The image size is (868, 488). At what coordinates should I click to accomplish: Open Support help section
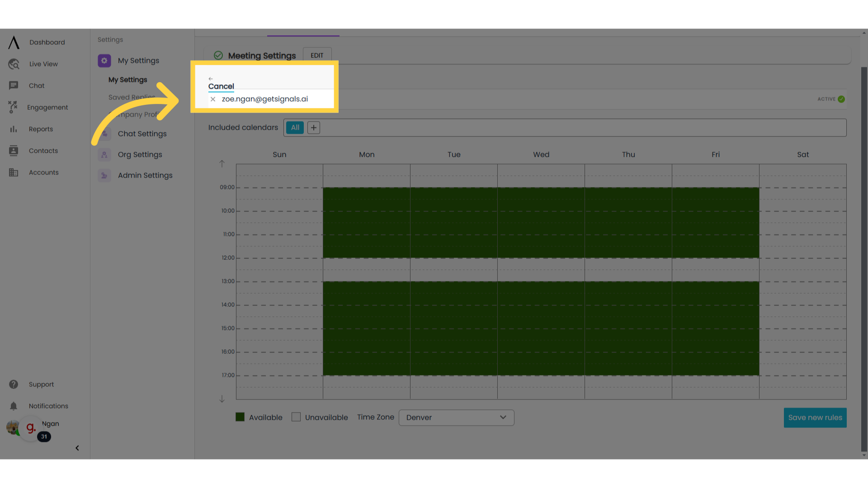point(41,385)
